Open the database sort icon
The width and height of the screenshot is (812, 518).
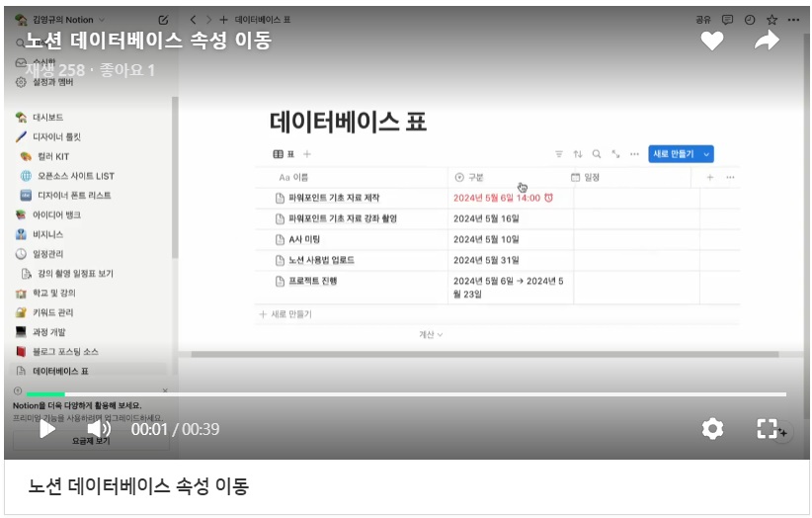578,154
